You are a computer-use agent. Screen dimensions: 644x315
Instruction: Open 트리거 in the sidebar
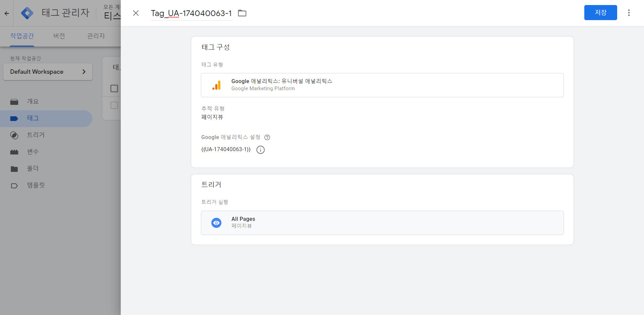[46, 135]
